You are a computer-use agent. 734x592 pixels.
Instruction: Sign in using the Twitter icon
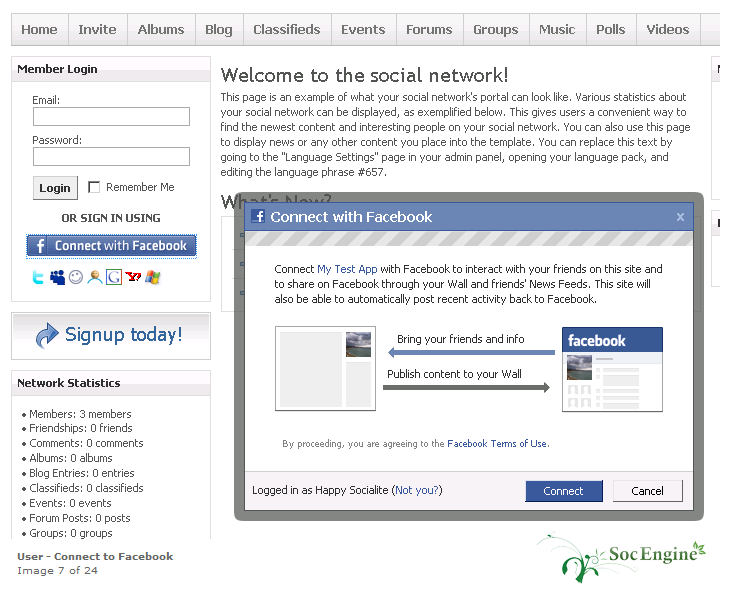(x=38, y=278)
